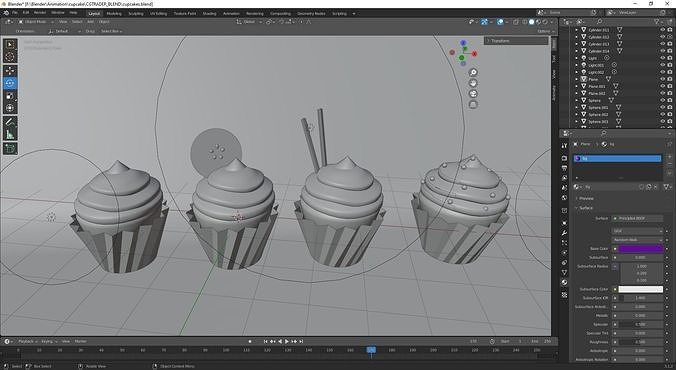Image resolution: width=676 pixels, height=370 pixels.
Task: Select the Measure tool
Action: pyautogui.click(x=10, y=135)
